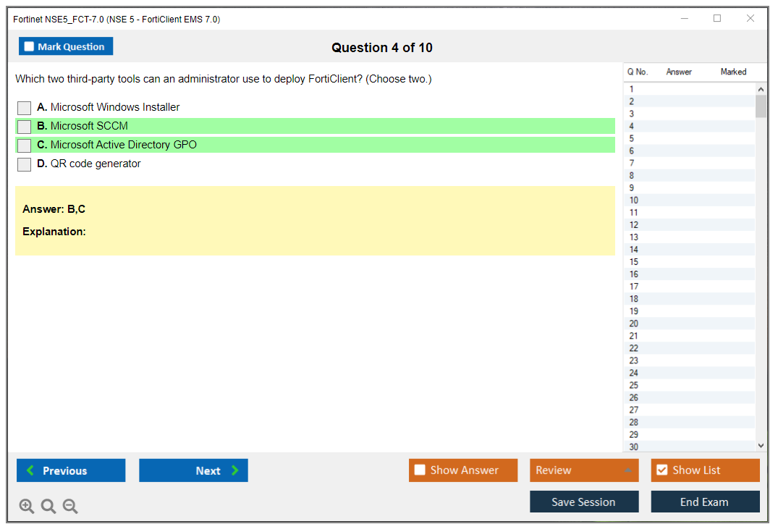Tick answer D QR code generator

(25, 164)
